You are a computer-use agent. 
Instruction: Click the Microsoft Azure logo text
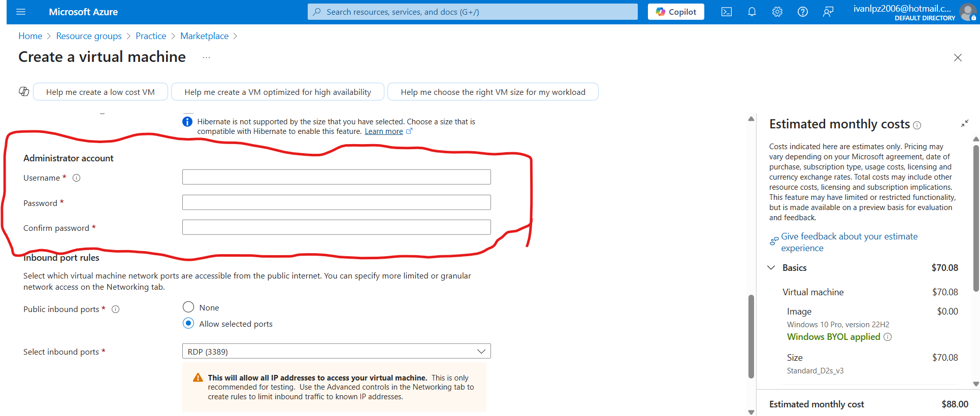tap(83, 12)
